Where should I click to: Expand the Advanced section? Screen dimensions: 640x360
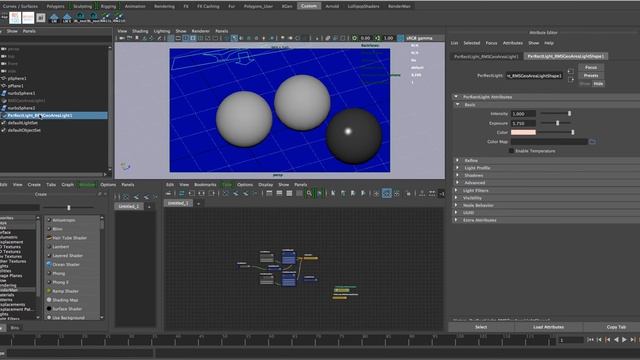click(x=457, y=182)
